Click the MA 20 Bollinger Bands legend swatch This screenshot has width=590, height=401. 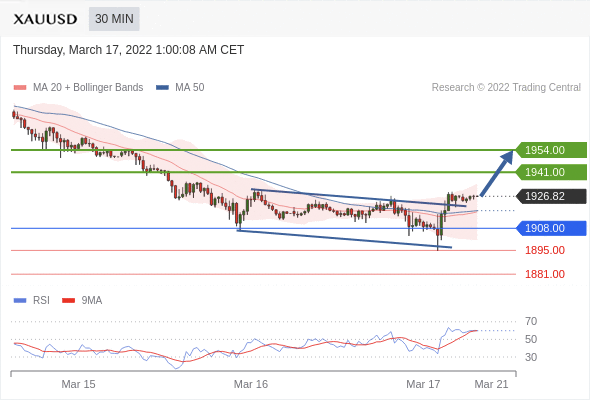pos(20,88)
